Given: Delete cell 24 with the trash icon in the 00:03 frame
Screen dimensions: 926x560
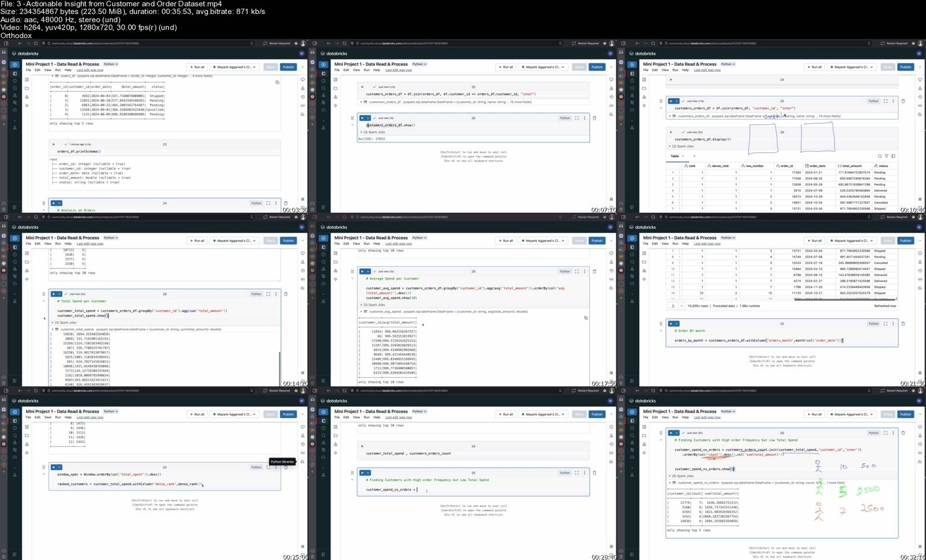Looking at the screenshot, I should pos(286,203).
